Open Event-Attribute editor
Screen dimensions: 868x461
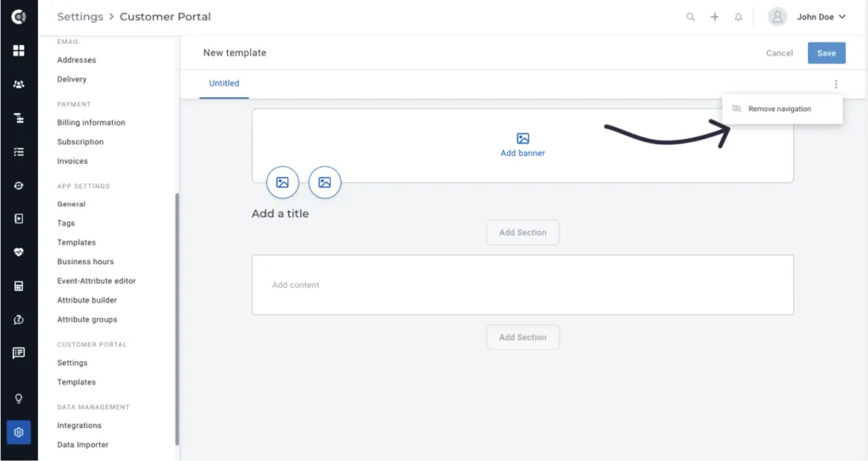coord(97,280)
